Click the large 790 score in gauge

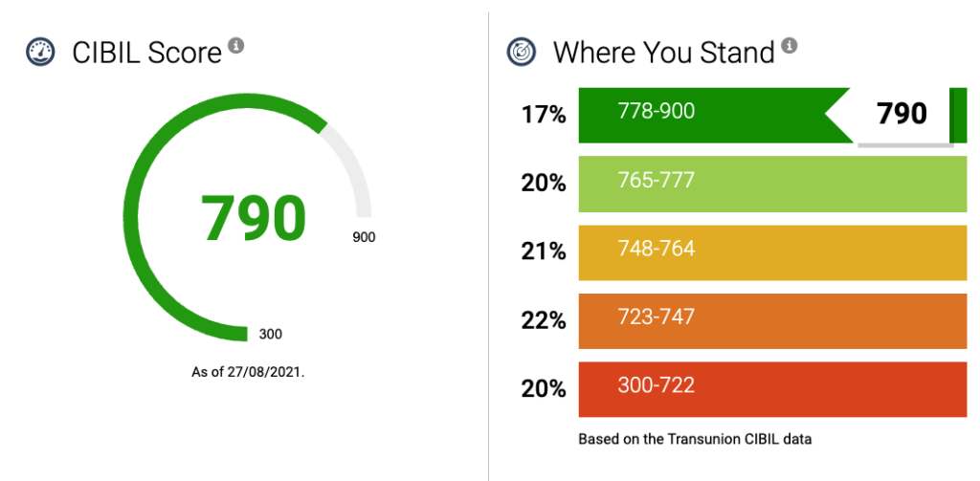pos(253,218)
